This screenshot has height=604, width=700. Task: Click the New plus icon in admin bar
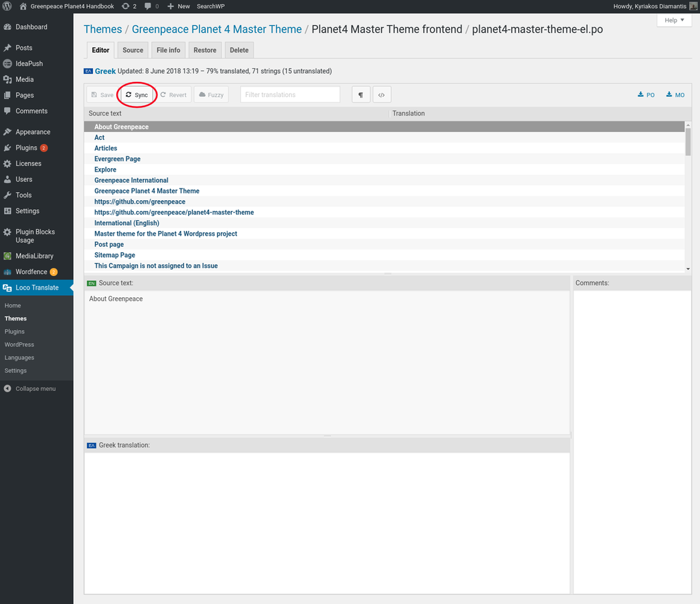point(170,6)
